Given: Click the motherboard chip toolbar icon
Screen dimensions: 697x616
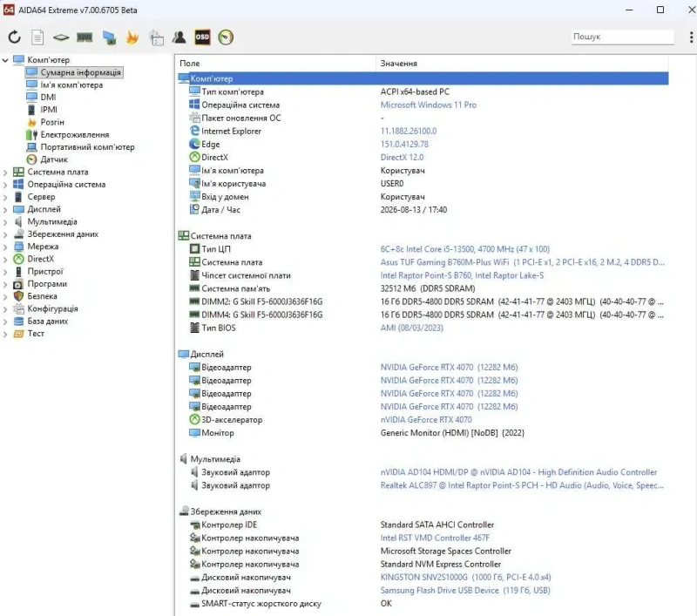Looking at the screenshot, I should point(61,37).
